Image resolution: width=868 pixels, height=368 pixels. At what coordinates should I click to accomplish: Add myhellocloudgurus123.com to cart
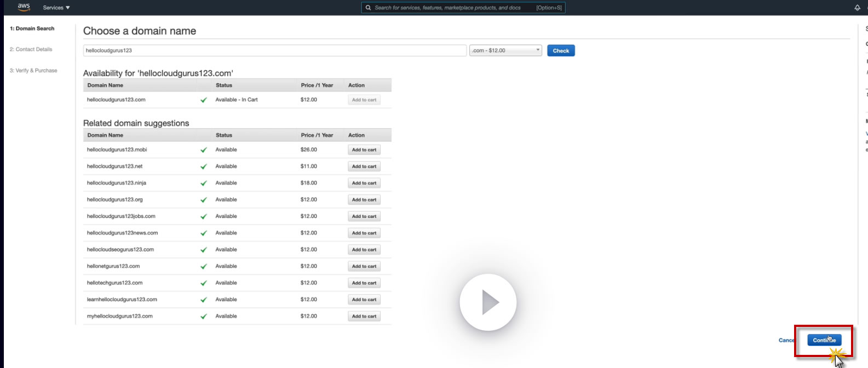(364, 316)
